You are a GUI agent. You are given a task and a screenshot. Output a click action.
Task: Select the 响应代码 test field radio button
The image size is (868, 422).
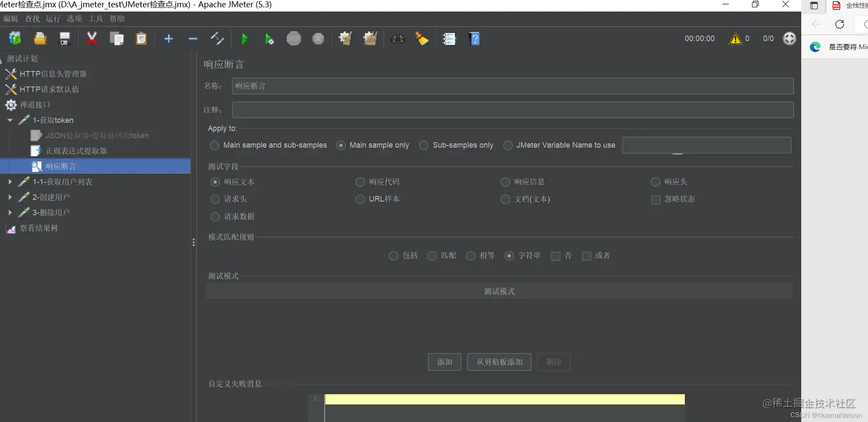pos(361,181)
